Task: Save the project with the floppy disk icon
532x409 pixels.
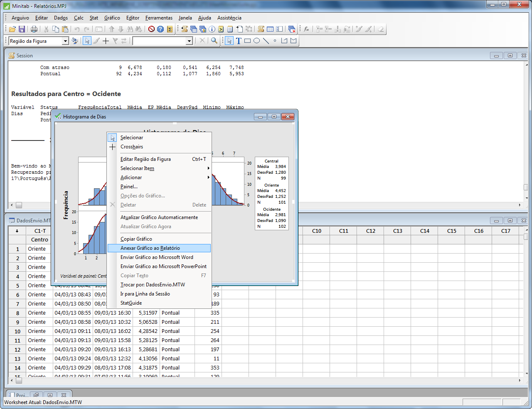Action: pyautogui.click(x=22, y=29)
